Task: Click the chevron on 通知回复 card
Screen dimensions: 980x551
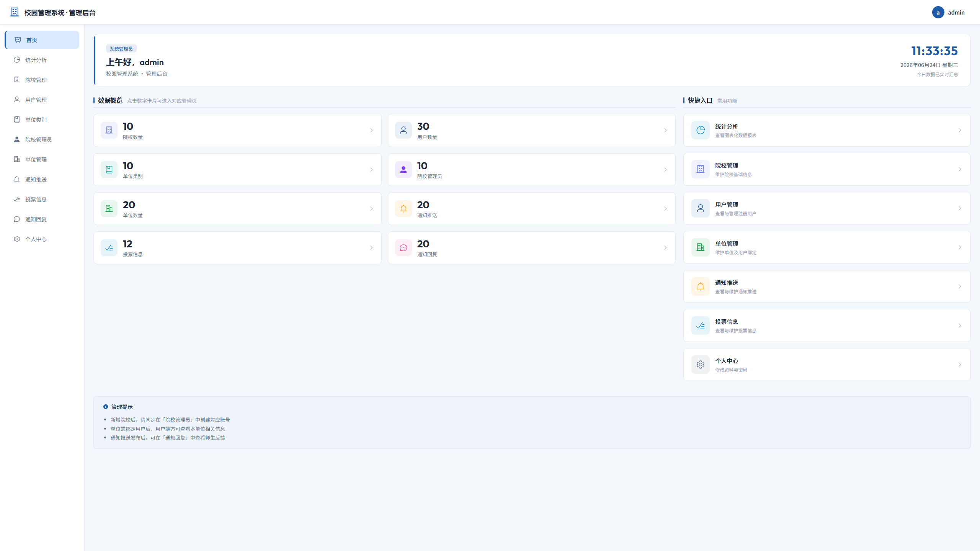Action: (x=665, y=248)
